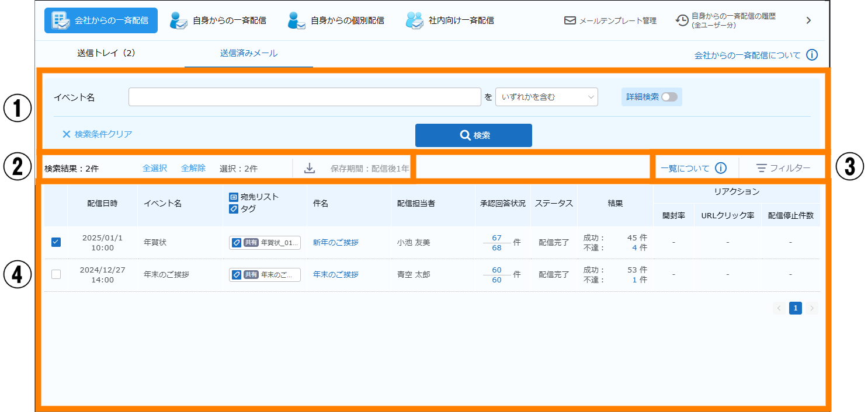Image resolution: width=868 pixels, height=412 pixels.
Task: Click info icon next to 一覧について
Action: pos(721,168)
